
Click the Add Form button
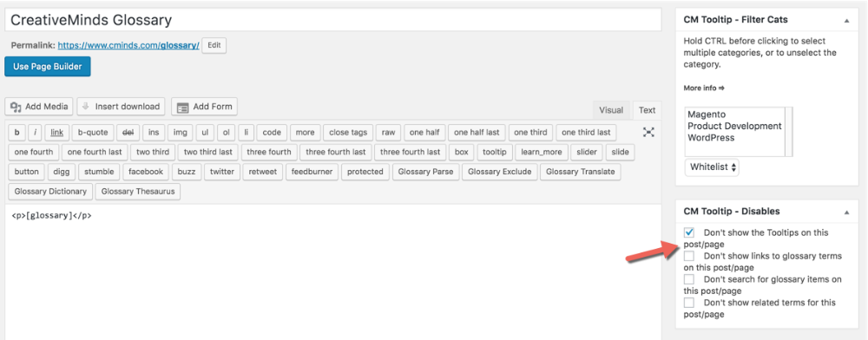[204, 107]
